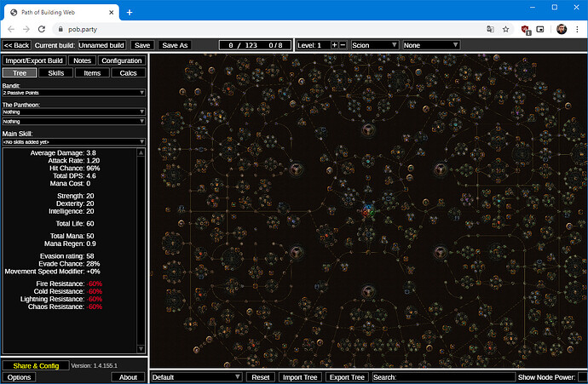
Task: Switch to the Tree tab
Action: 20,73
